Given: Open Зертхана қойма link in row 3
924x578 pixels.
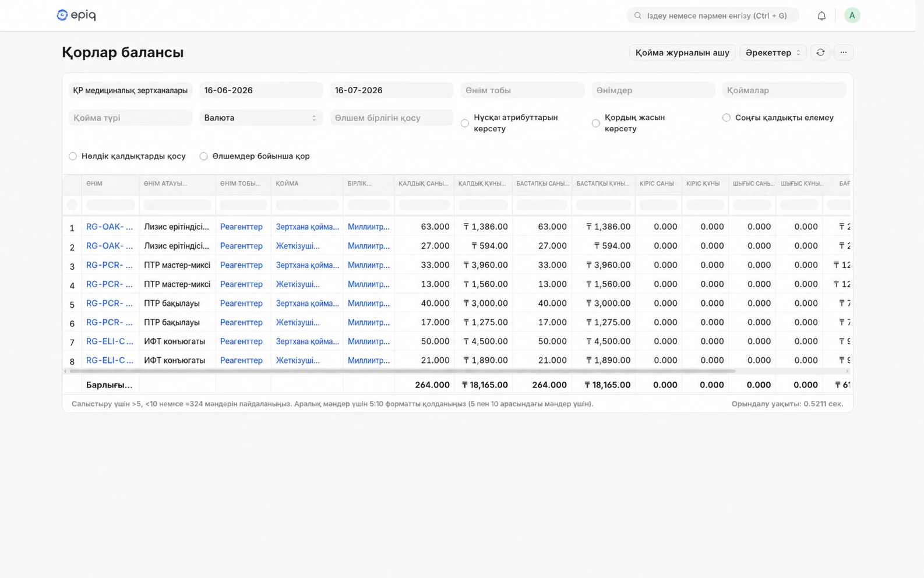Looking at the screenshot, I should pyautogui.click(x=308, y=265).
